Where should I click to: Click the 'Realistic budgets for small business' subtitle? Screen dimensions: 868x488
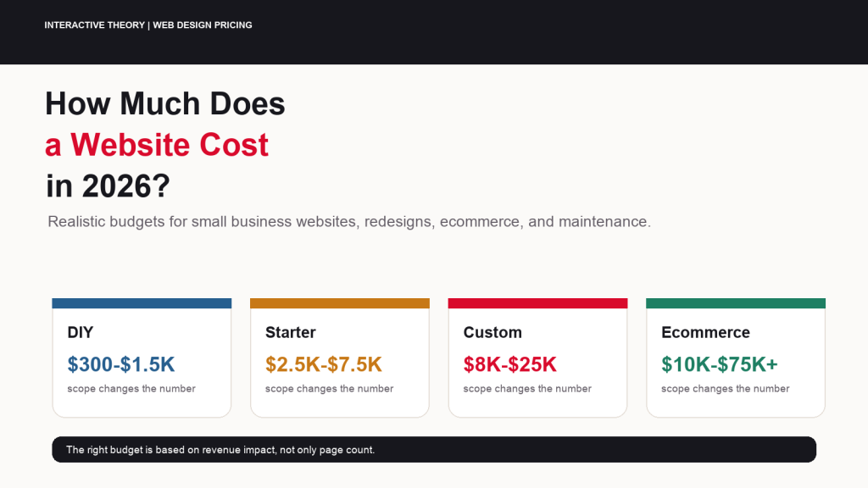349,221
